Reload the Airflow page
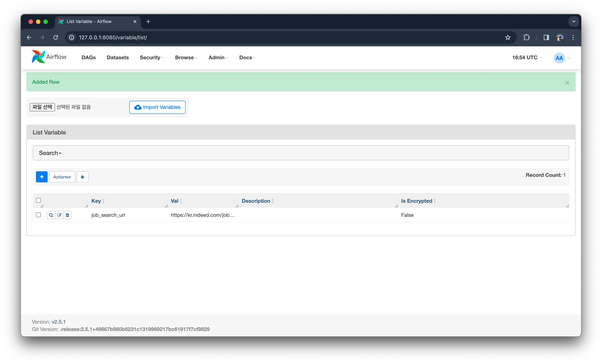The image size is (602, 364). 56,37
